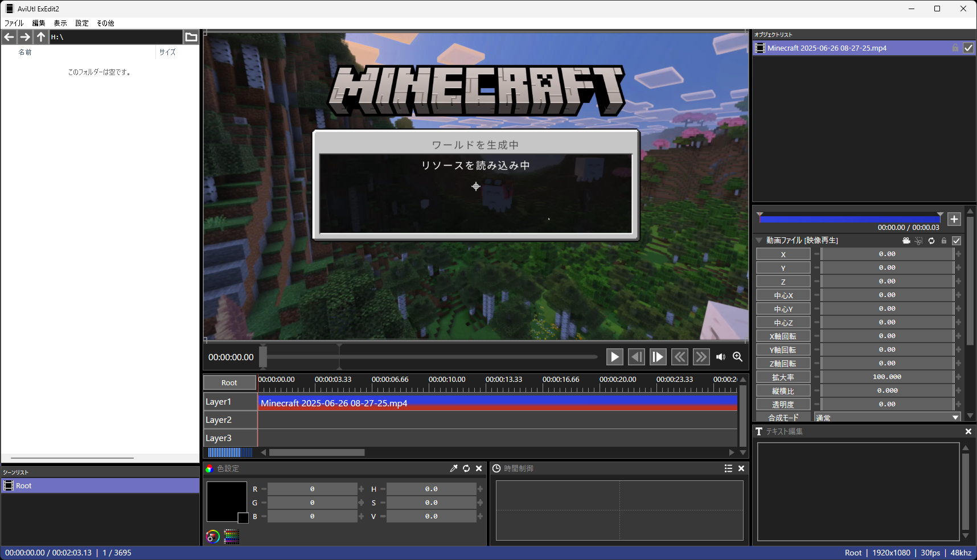Play the video preview
Viewport: 977px width, 560px height.
pyautogui.click(x=615, y=357)
